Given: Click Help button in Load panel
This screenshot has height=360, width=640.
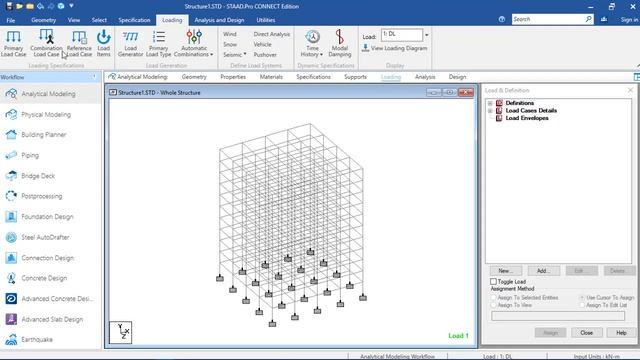Looking at the screenshot, I should pyautogui.click(x=621, y=333).
